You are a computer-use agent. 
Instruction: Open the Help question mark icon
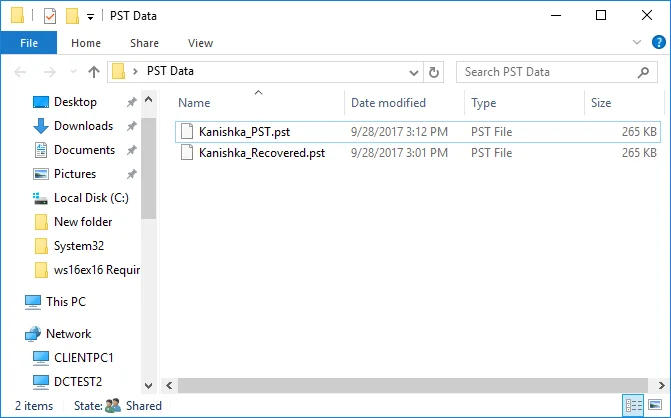pyautogui.click(x=659, y=42)
